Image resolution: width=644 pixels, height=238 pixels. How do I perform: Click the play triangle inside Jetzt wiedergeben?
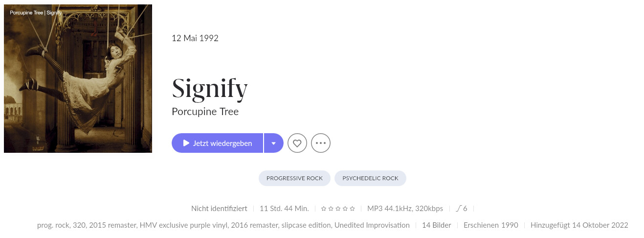186,143
